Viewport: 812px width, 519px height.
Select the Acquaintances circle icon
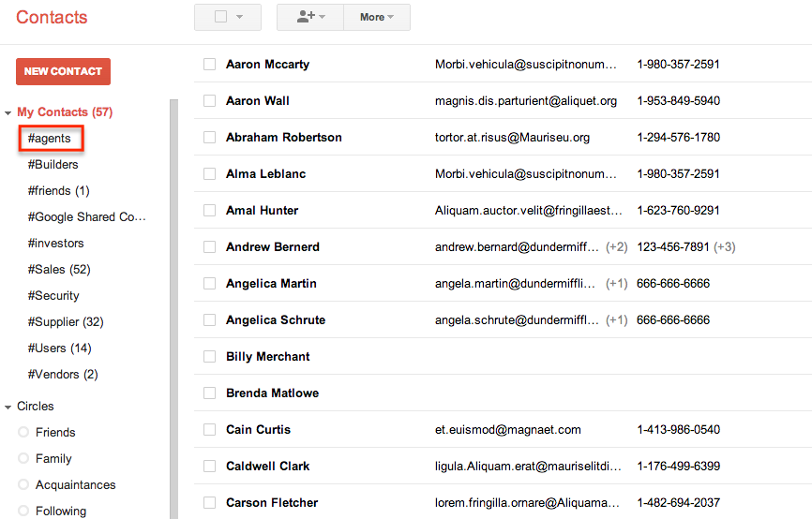(x=23, y=485)
